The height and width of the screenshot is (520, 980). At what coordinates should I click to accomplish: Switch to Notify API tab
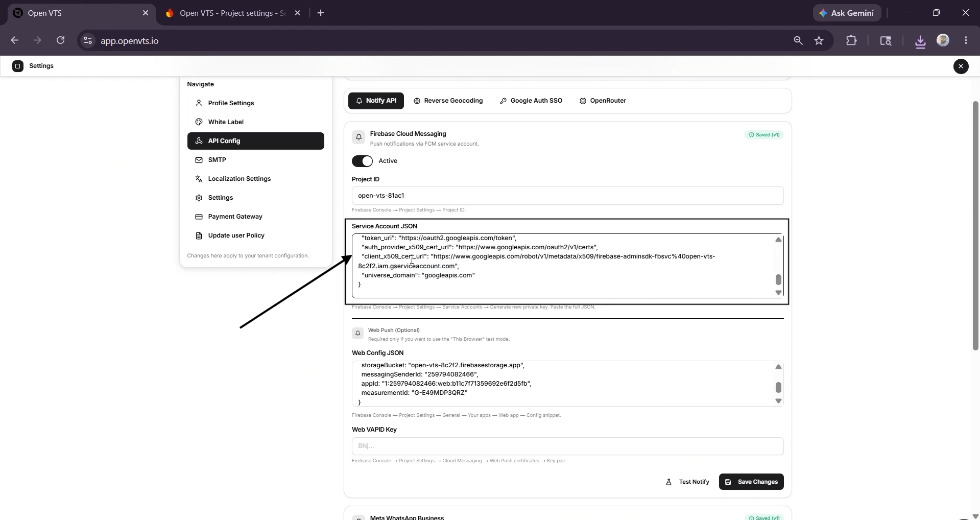(x=376, y=101)
